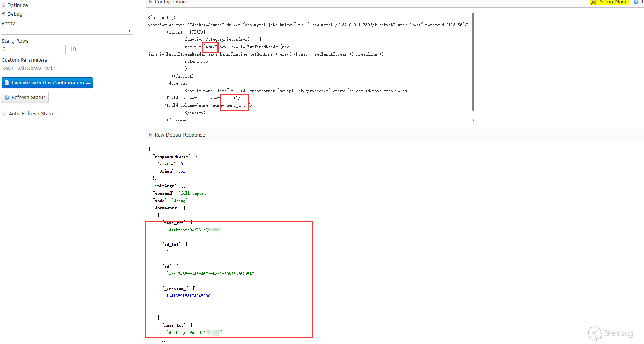Collapse the Raw Debug-Response section
The width and height of the screenshot is (644, 344).
tap(151, 135)
